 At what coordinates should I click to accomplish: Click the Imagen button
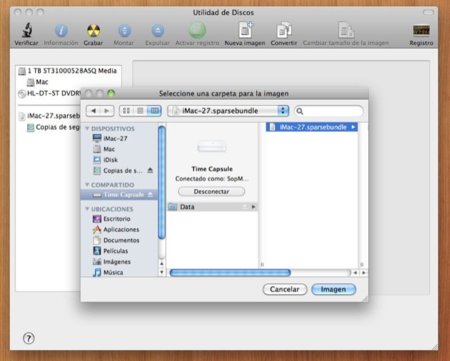tap(333, 289)
